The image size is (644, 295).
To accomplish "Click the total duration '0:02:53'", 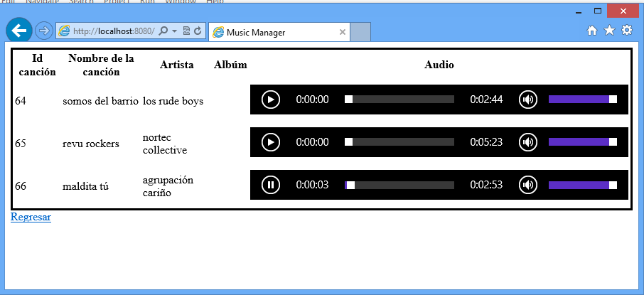I will [486, 185].
